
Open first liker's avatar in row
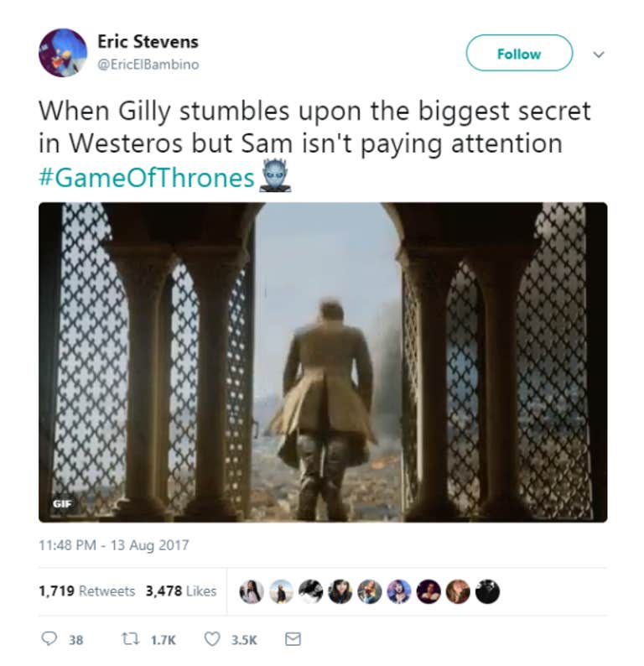[x=252, y=591]
